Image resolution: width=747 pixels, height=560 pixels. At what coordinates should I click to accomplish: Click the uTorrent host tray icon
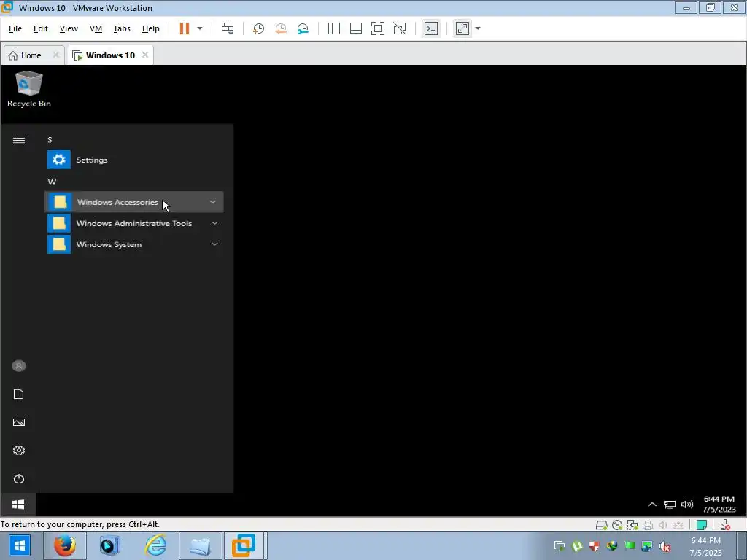(577, 546)
